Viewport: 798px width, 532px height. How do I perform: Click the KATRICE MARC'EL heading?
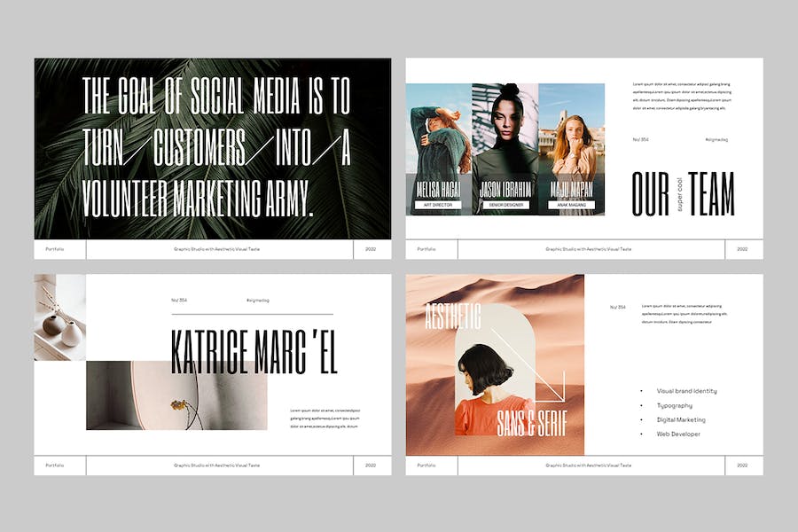coord(254,351)
